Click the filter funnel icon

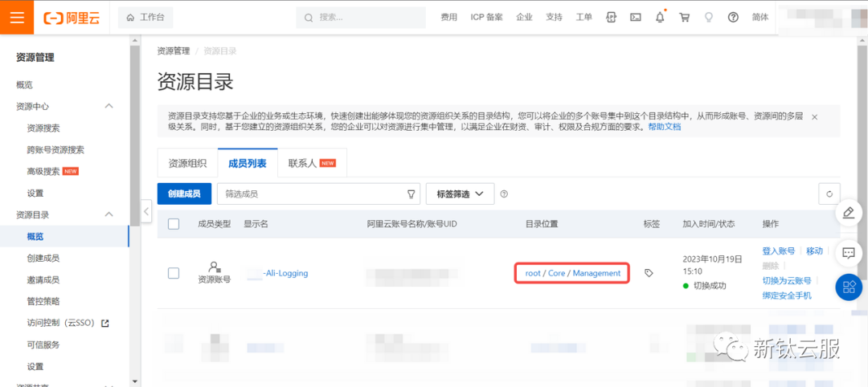coord(411,194)
